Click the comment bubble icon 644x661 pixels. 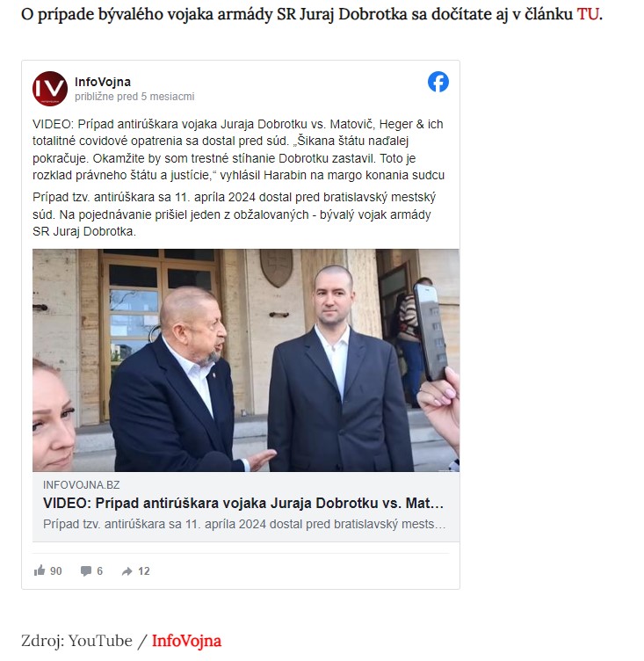pos(86,571)
